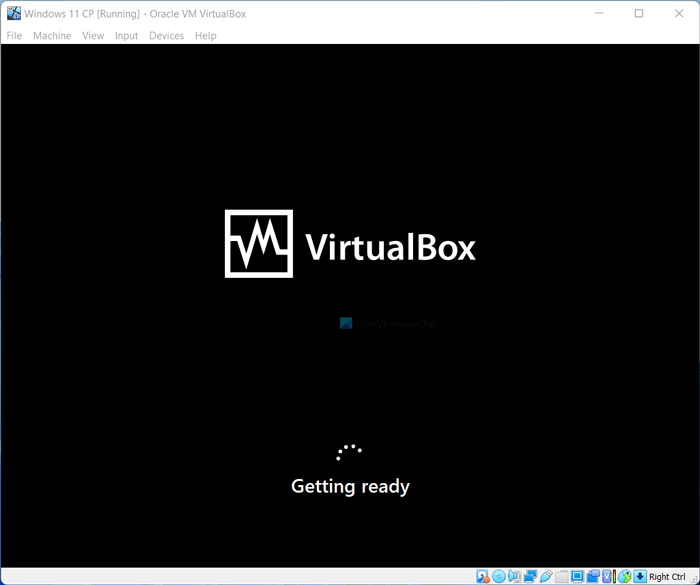Open the View menu

pyautogui.click(x=93, y=36)
